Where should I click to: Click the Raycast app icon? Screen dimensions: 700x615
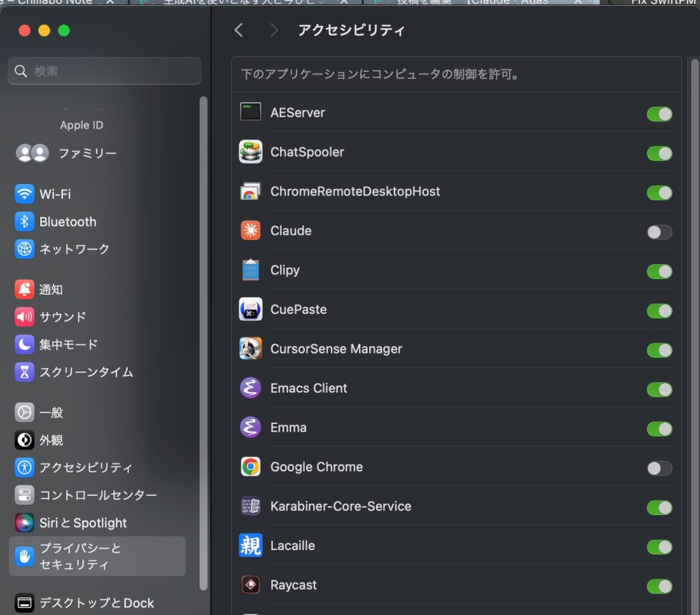coord(250,585)
